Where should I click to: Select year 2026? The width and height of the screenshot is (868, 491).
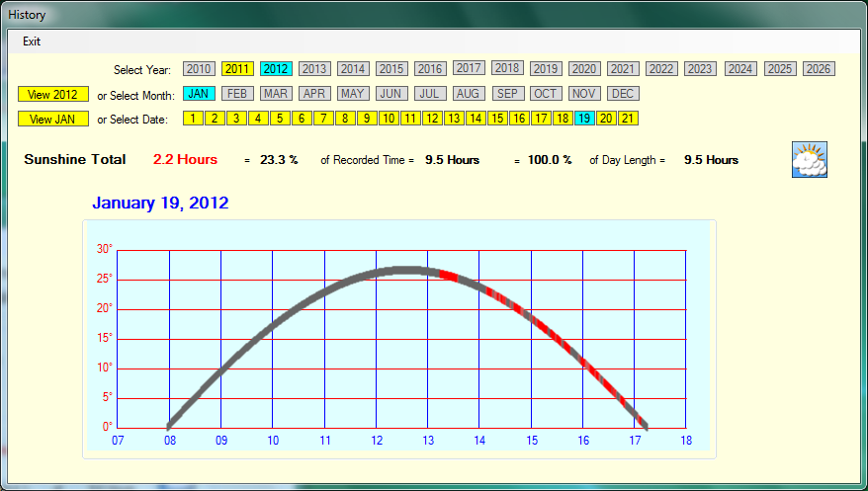click(819, 68)
